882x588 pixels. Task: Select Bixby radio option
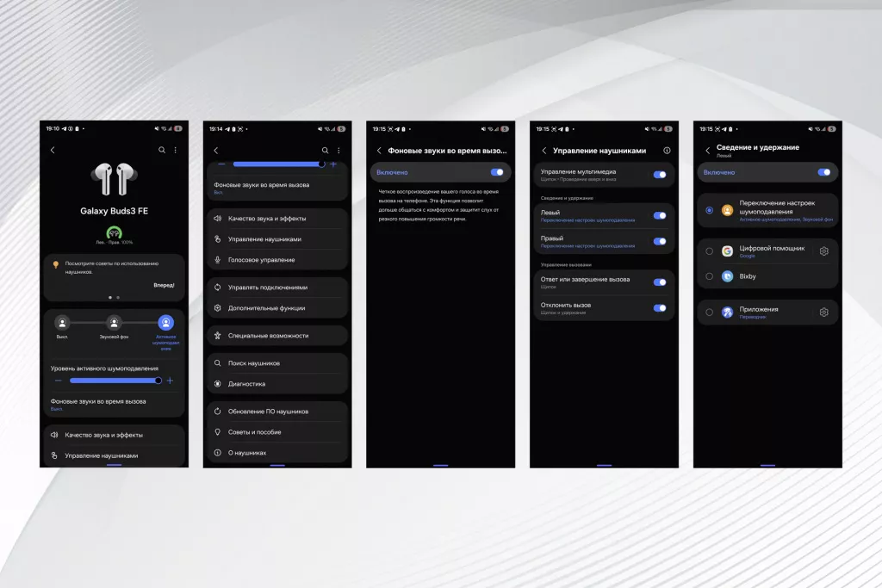point(710,276)
